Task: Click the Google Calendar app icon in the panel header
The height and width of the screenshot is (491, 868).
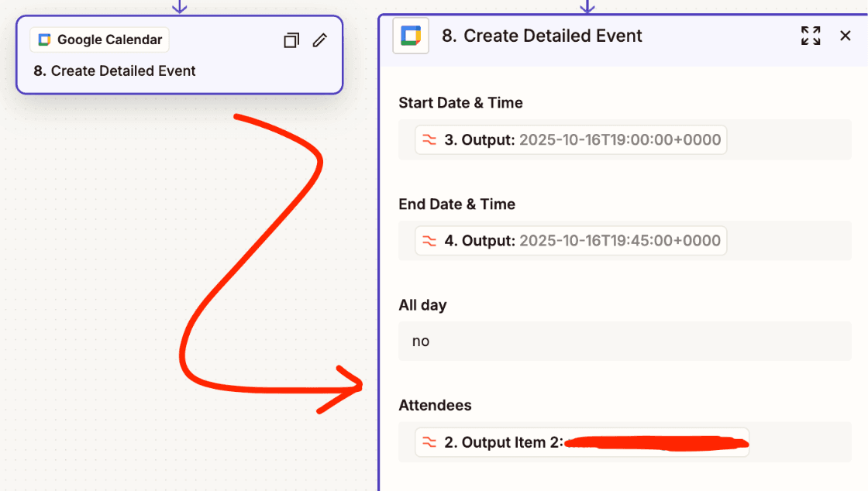Action: 411,35
